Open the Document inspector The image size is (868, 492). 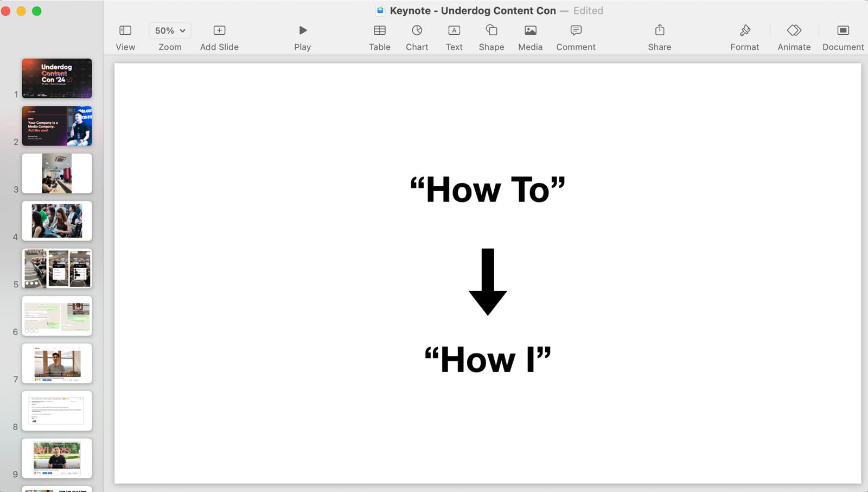coord(843,30)
